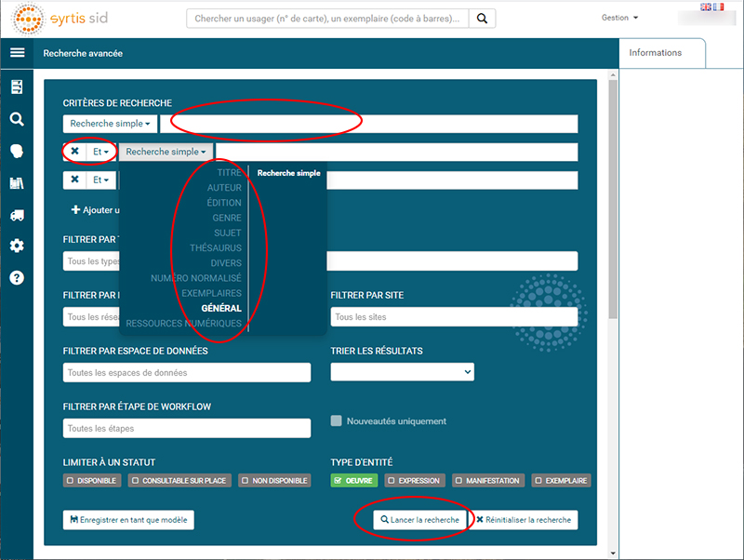Toggle the Nouveautés uniquement checkbox

click(x=336, y=421)
